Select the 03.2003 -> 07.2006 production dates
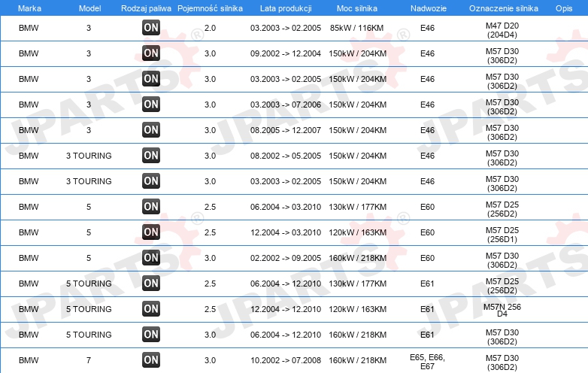This screenshot has height=373, width=588. 286,105
